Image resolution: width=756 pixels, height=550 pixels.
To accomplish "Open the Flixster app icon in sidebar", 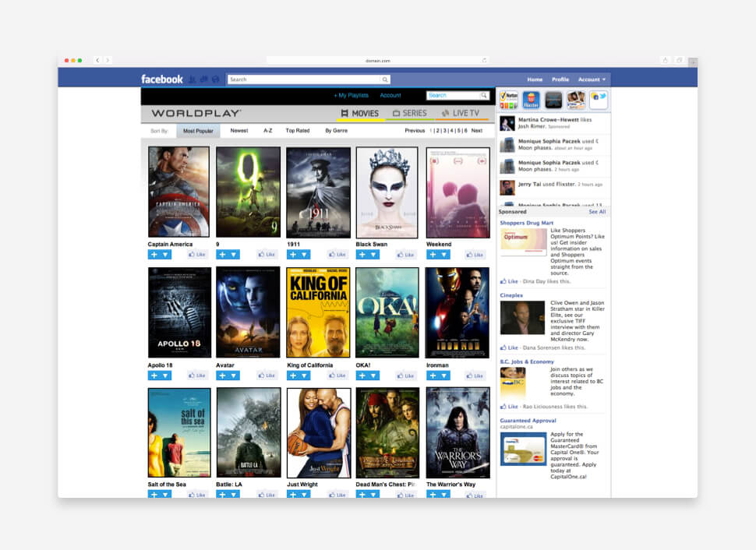I will coord(531,100).
